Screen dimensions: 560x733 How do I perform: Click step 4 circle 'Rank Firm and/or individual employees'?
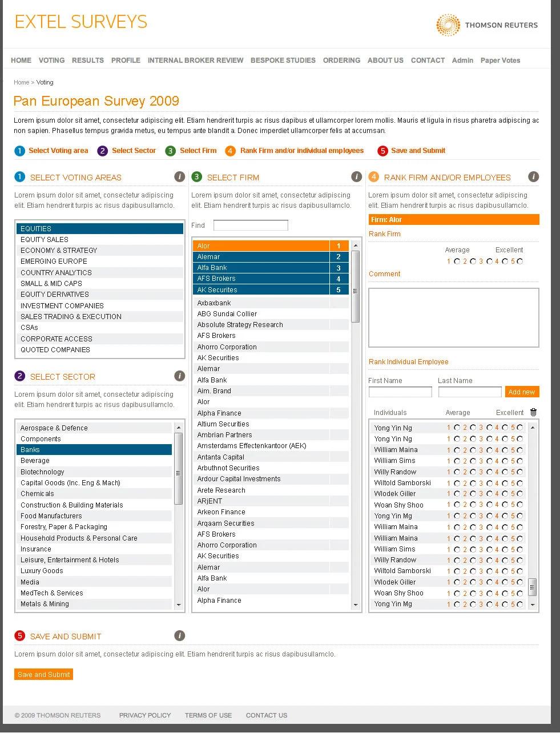(x=230, y=150)
